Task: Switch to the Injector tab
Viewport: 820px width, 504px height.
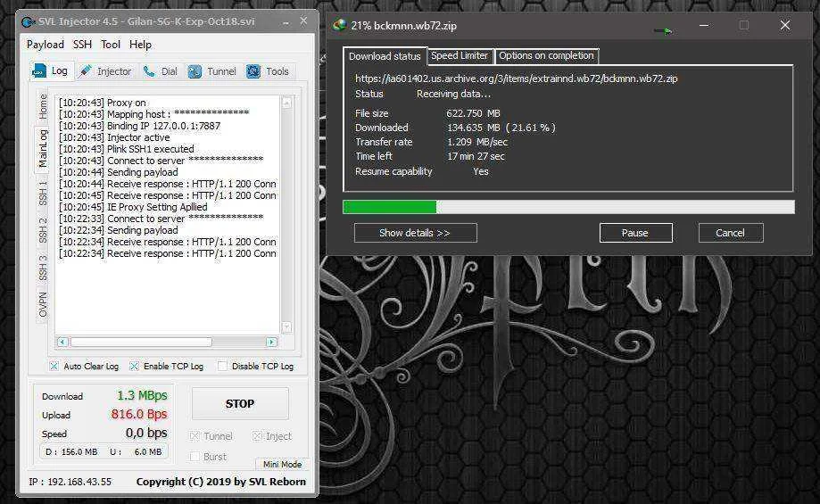Action: coord(104,71)
